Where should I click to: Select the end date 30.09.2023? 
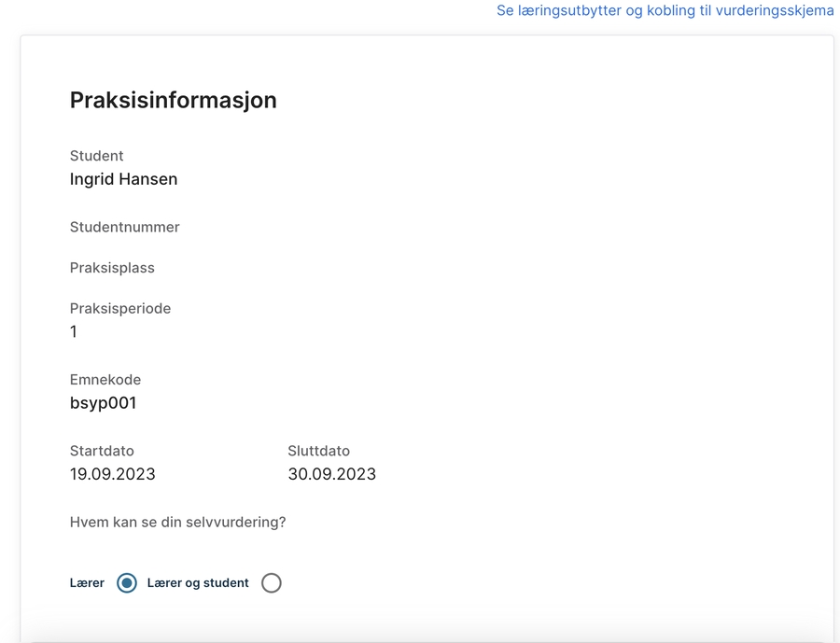pos(331,474)
